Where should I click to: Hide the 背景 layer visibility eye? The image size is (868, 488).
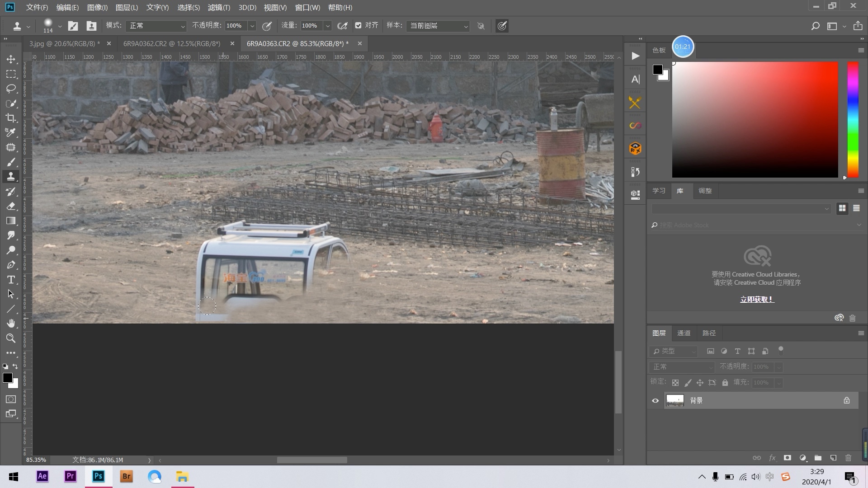[655, 400]
